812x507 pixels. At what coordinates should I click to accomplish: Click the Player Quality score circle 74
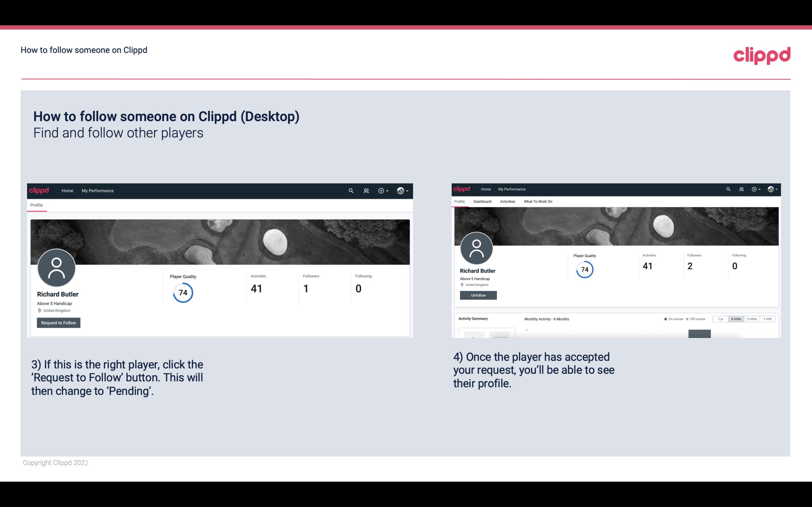183,293
